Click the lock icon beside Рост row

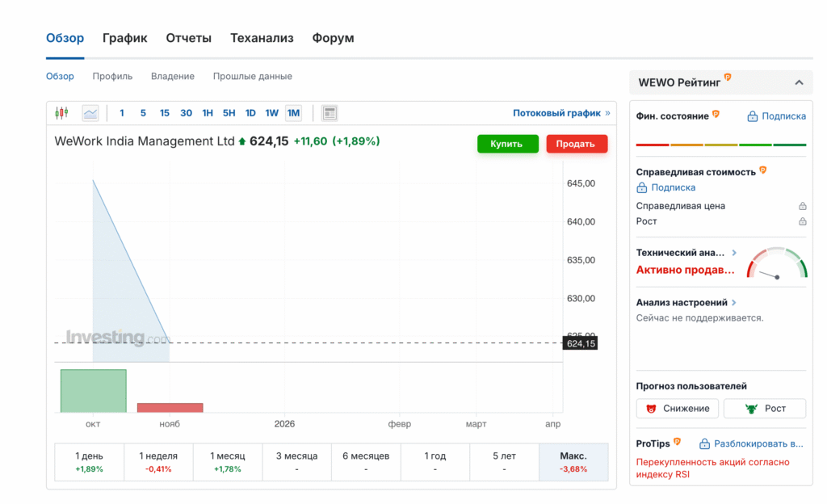point(802,221)
